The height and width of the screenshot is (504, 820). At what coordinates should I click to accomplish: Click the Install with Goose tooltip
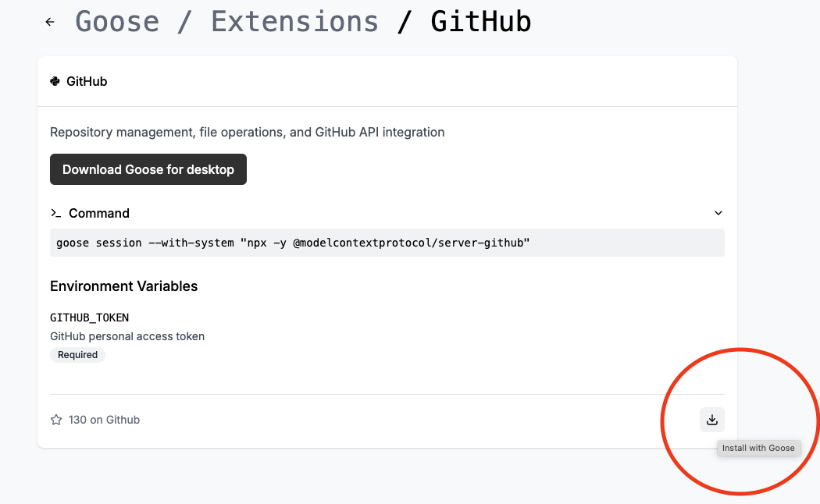click(x=758, y=448)
